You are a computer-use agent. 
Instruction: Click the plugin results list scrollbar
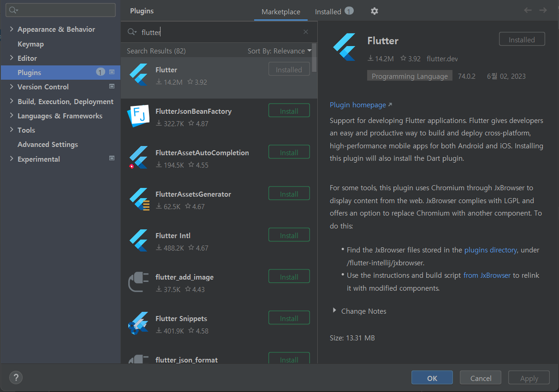point(314,57)
